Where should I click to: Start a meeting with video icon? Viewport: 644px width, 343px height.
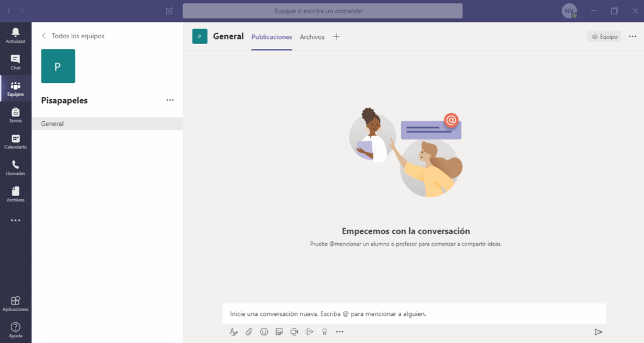coord(294,332)
